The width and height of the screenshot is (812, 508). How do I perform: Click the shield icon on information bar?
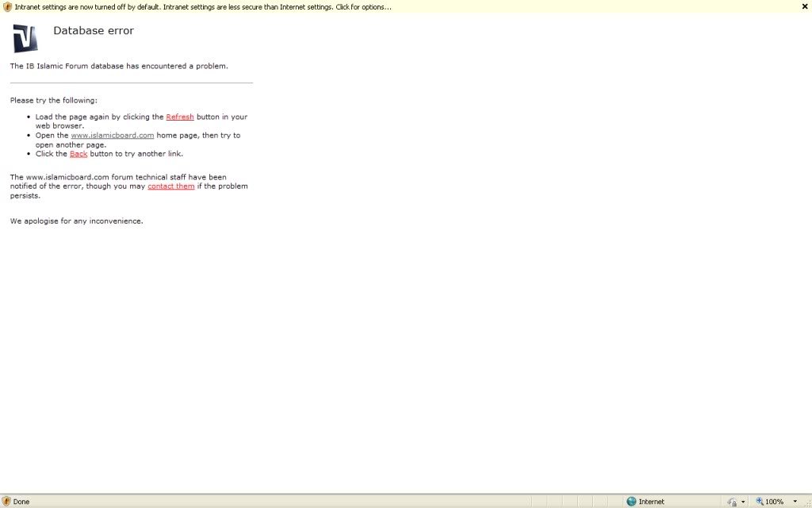pos(6,7)
